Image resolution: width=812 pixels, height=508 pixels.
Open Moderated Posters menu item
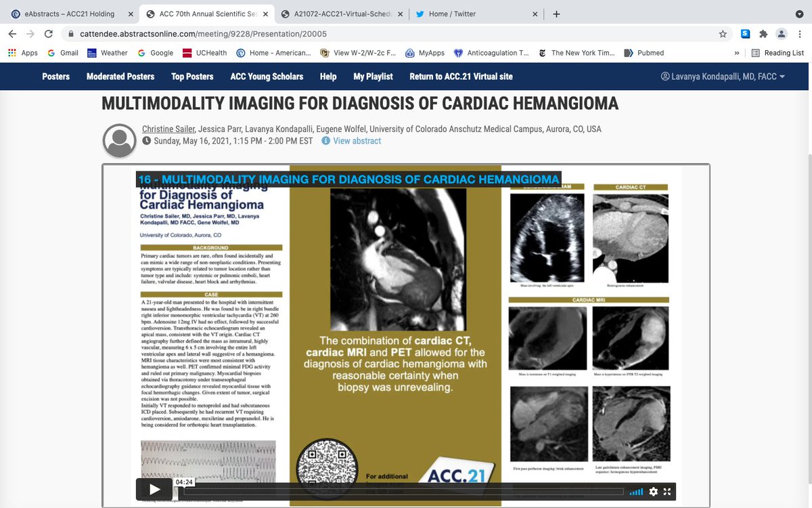tap(120, 77)
